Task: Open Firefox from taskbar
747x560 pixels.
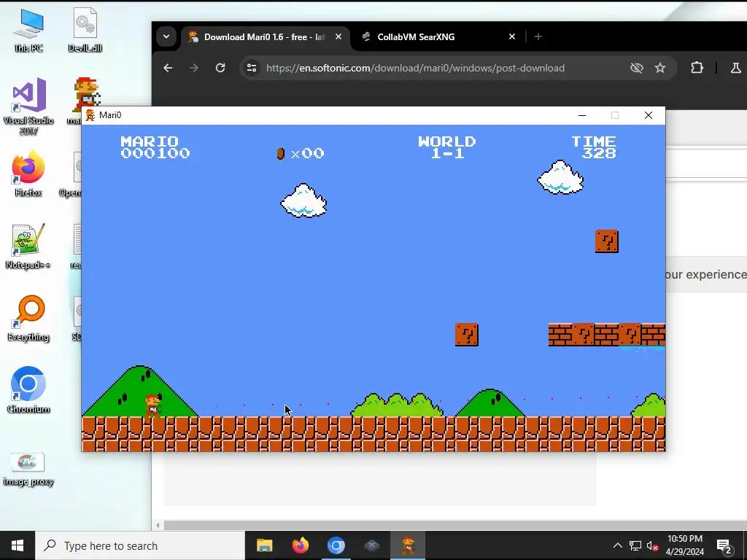Action: (x=300, y=545)
